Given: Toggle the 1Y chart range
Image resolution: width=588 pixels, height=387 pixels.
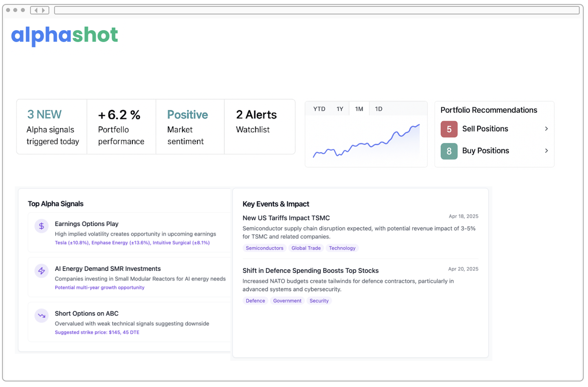Looking at the screenshot, I should (x=340, y=108).
